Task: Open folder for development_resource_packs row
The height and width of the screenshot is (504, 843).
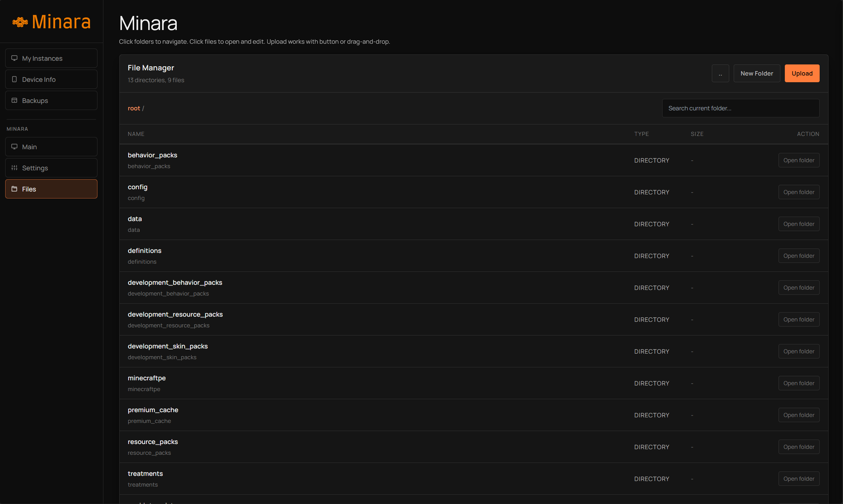Action: (x=799, y=320)
